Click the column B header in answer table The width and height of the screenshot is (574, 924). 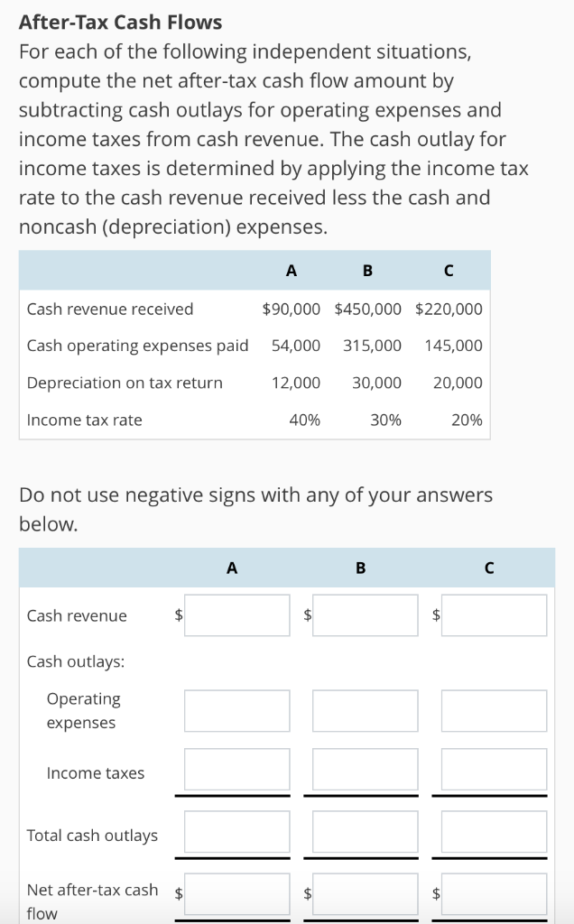point(360,568)
